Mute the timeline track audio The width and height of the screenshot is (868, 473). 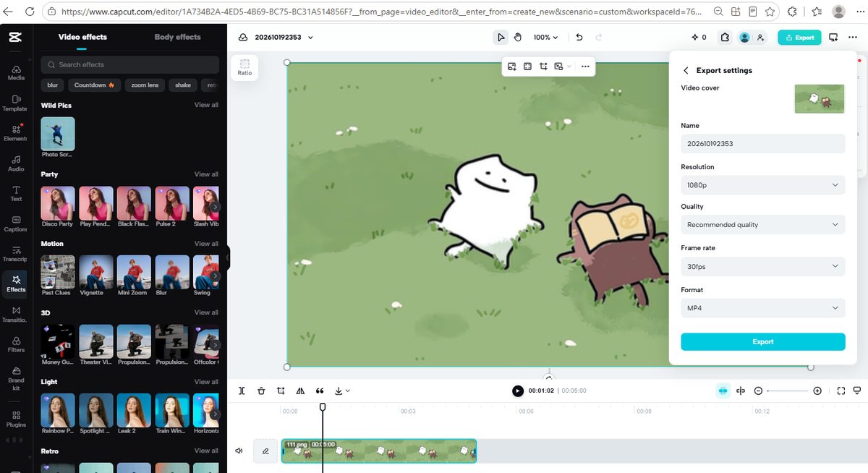[x=239, y=451]
